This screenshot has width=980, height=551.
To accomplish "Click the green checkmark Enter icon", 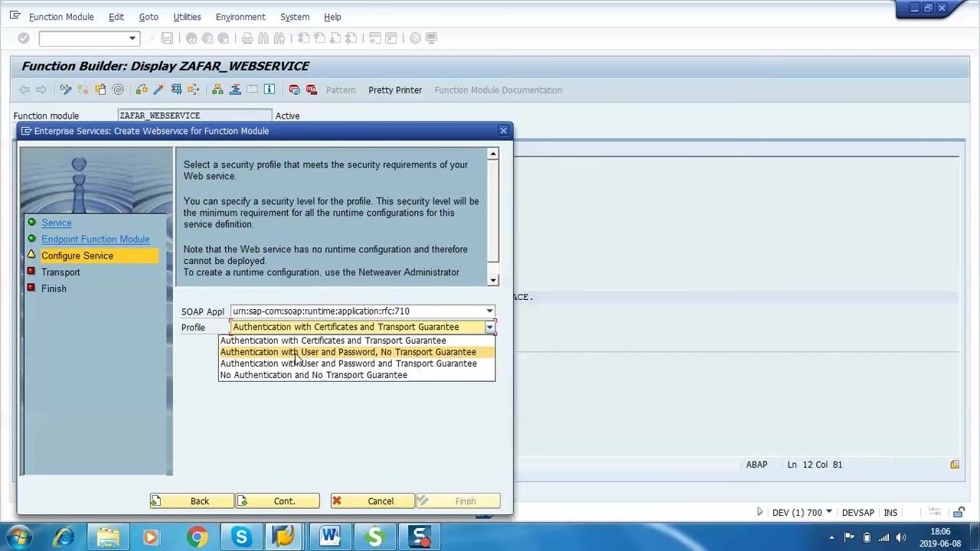I will click(x=24, y=38).
